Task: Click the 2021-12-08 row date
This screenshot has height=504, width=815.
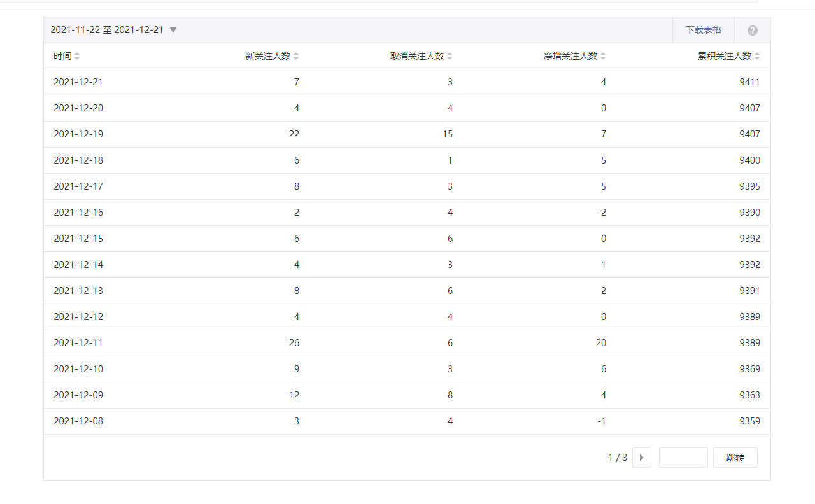Action: coord(78,421)
